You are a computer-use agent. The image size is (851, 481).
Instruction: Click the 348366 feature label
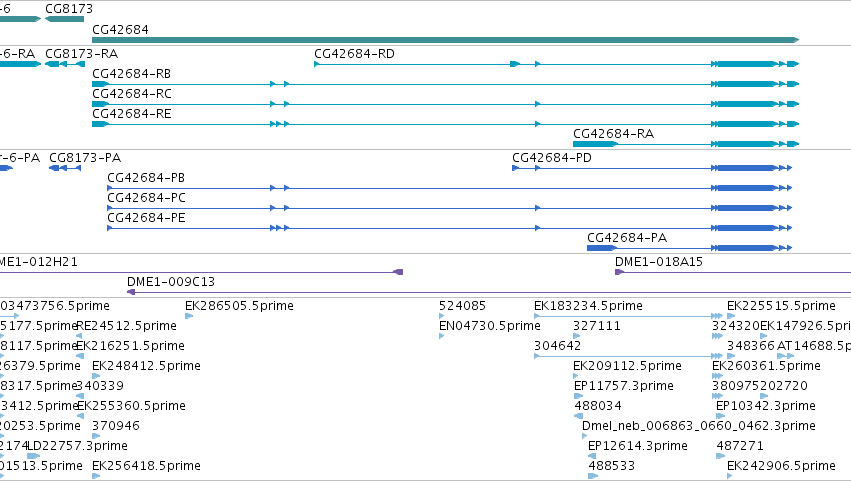click(751, 346)
